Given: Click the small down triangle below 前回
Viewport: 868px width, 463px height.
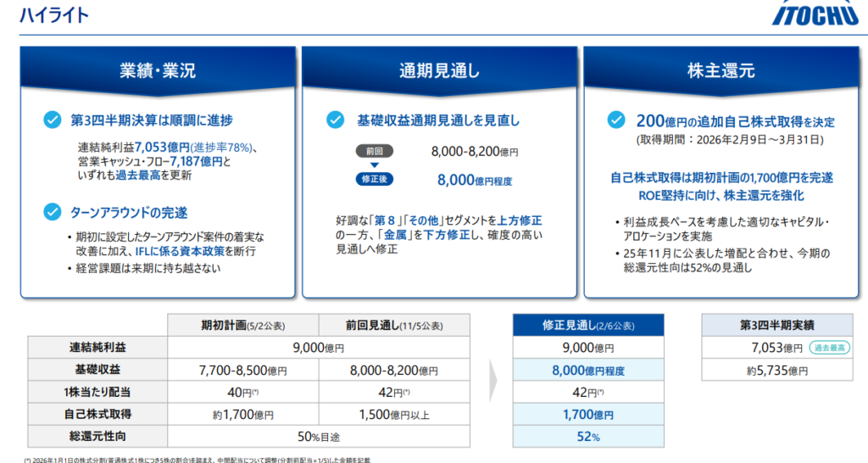Looking at the screenshot, I should pos(374,165).
